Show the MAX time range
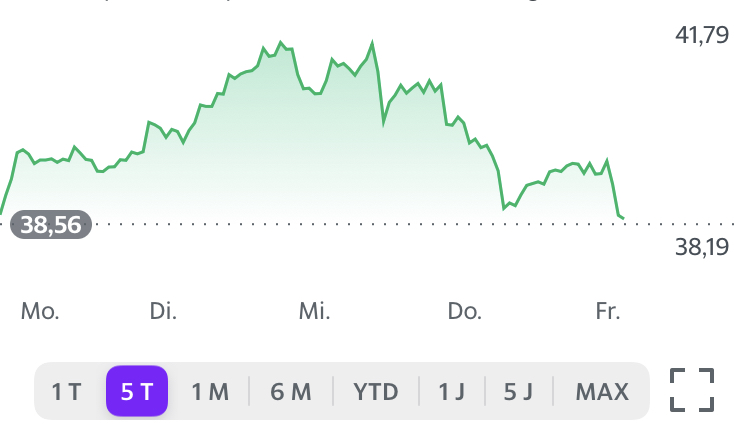The width and height of the screenshot is (742, 437). (x=602, y=391)
